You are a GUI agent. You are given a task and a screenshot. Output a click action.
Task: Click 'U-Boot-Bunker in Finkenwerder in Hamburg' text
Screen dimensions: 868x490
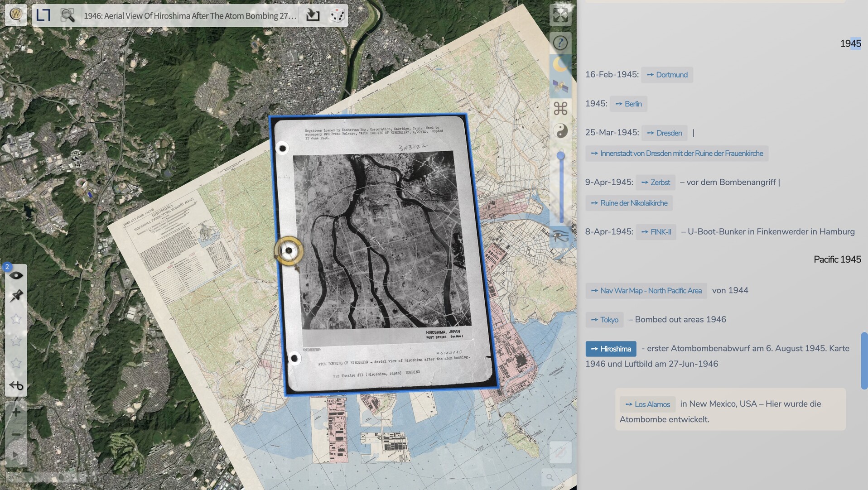pyautogui.click(x=771, y=231)
